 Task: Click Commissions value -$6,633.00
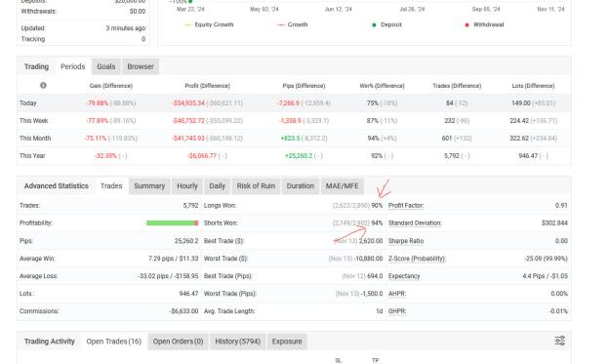184,311
